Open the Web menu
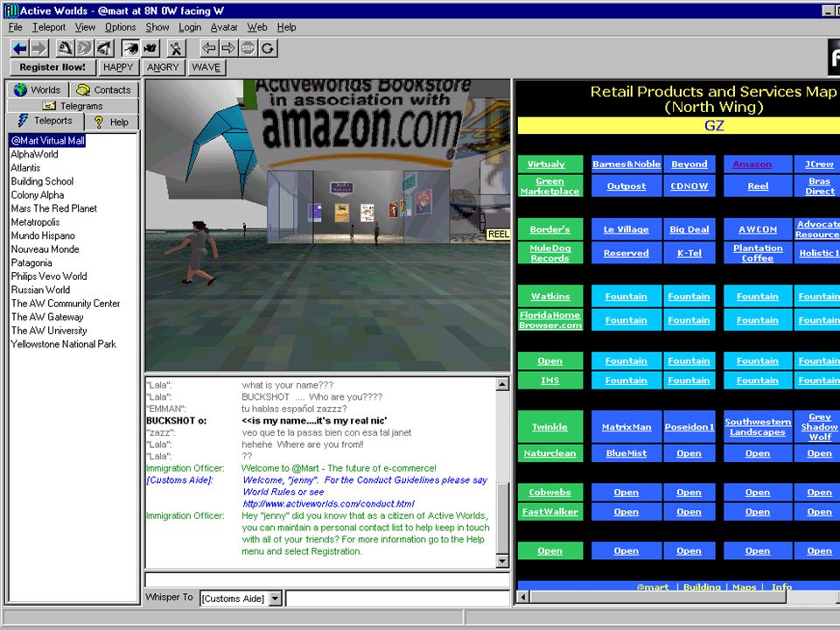840x630 pixels. [x=257, y=27]
